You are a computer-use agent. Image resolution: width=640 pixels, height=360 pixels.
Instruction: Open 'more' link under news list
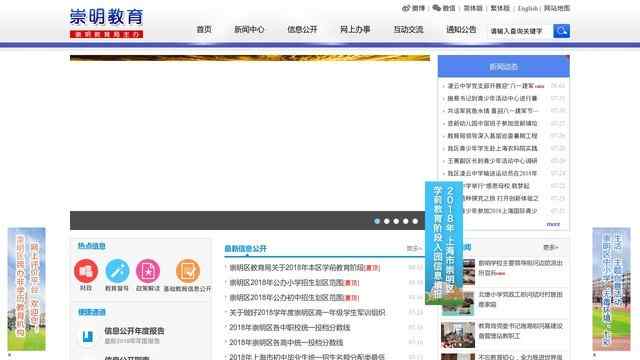pyautogui.click(x=553, y=224)
